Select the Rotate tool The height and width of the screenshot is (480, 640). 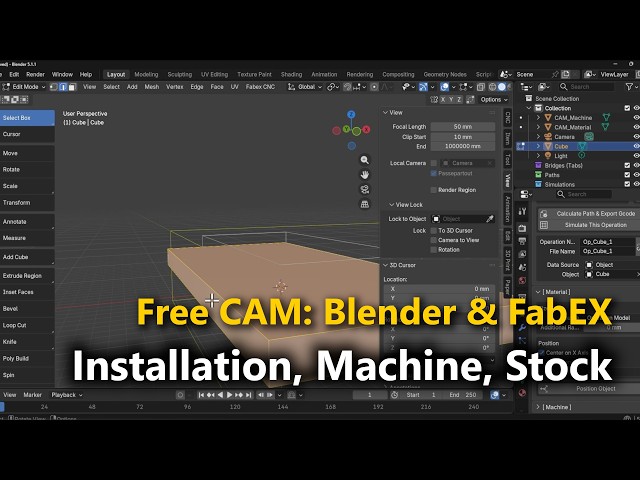(x=27, y=169)
